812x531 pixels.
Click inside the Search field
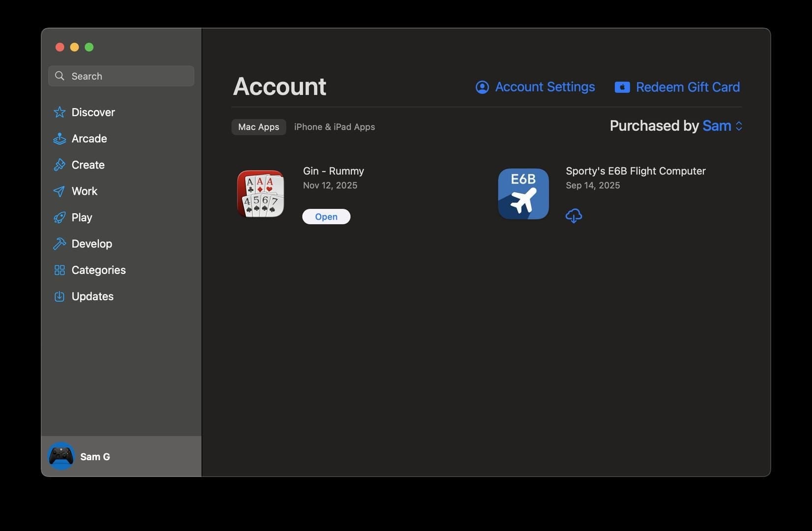pos(121,76)
